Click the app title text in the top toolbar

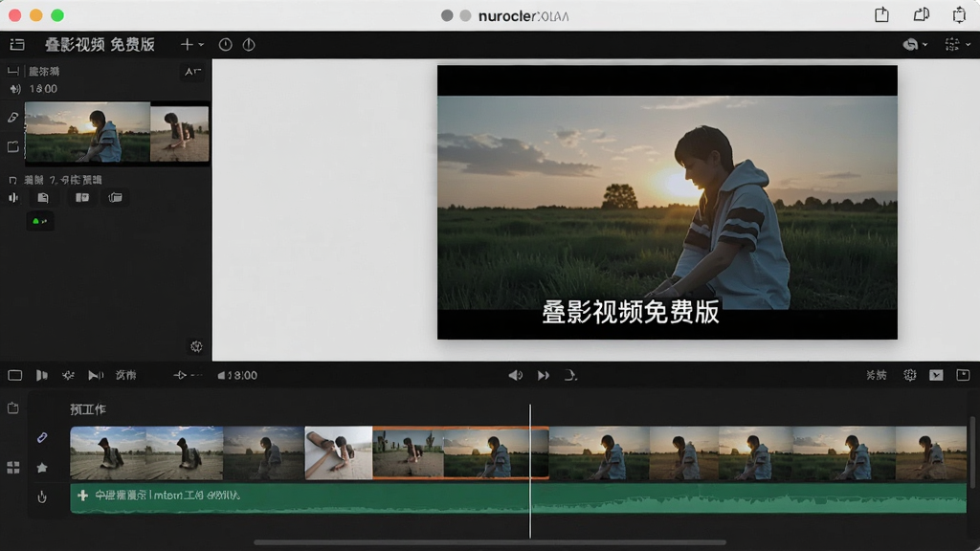pyautogui.click(x=100, y=44)
